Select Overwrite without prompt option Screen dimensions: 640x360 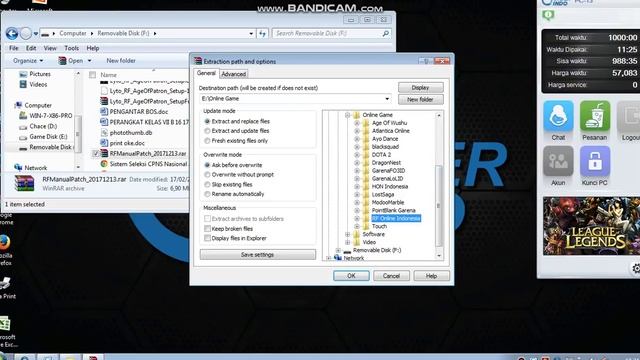(x=207, y=175)
